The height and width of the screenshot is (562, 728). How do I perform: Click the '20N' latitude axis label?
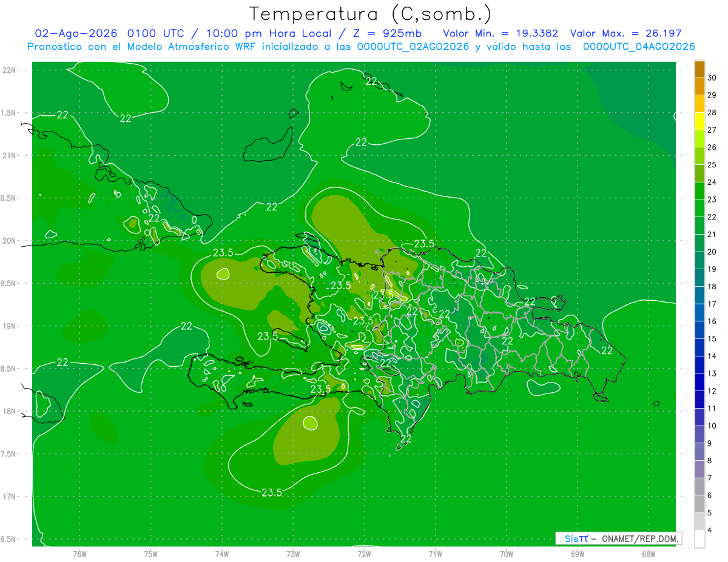9,241
